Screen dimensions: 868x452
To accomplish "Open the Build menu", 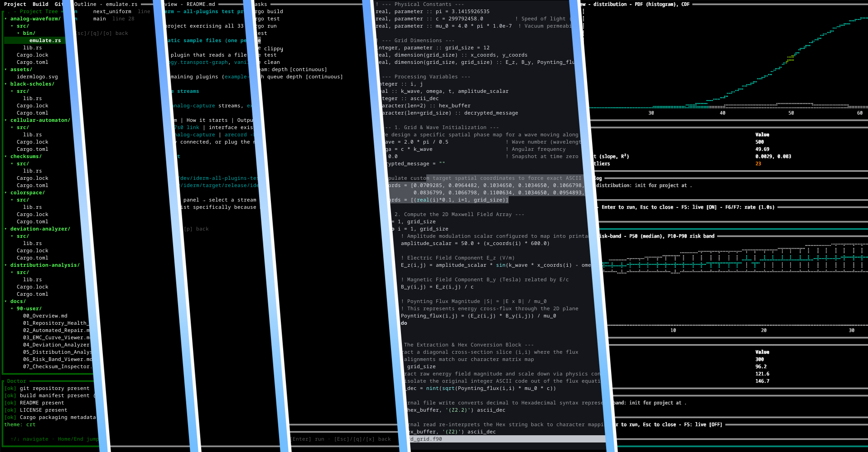I will pos(40,4).
